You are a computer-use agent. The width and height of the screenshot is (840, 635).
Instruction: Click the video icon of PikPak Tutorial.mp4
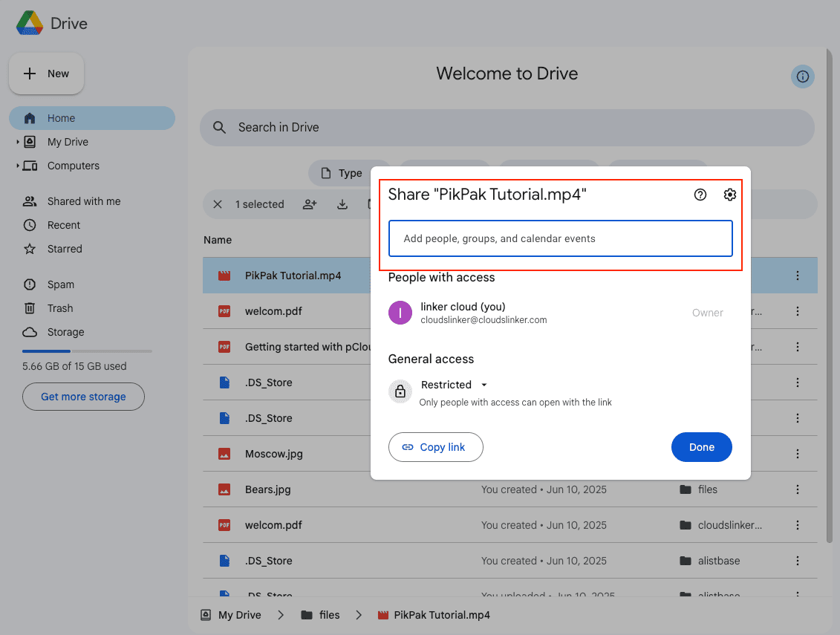pos(224,276)
